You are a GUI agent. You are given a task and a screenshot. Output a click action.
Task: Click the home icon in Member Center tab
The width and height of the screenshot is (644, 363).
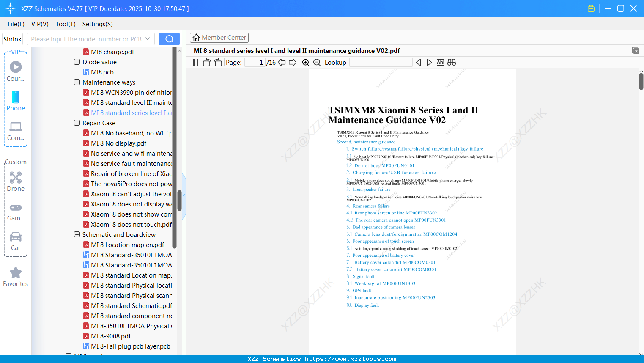pos(196,38)
